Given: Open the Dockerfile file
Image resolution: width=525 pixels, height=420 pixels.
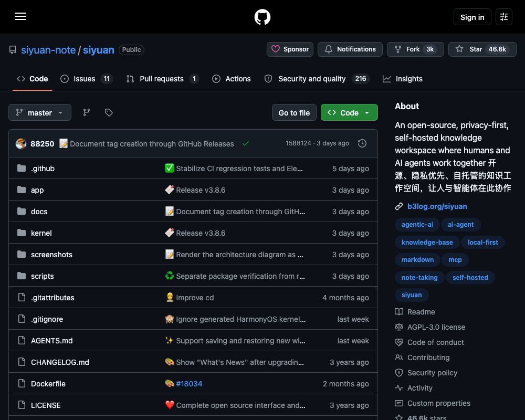Looking at the screenshot, I should tap(48, 384).
